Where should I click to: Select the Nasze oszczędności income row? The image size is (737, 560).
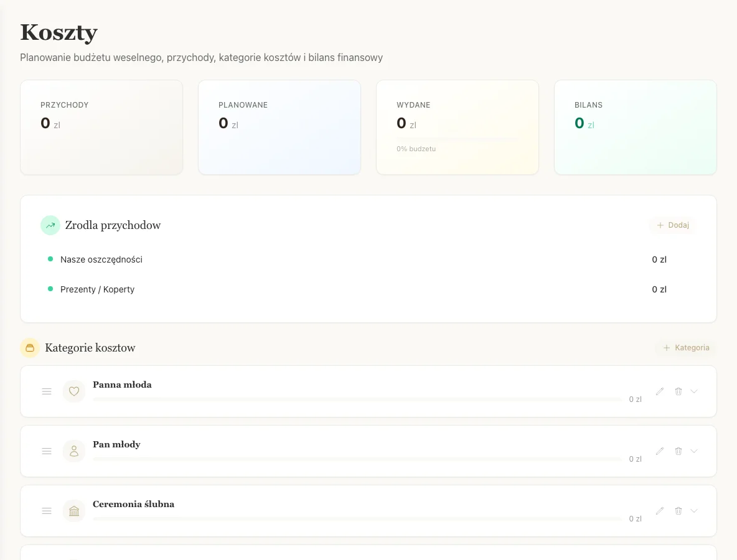click(101, 259)
